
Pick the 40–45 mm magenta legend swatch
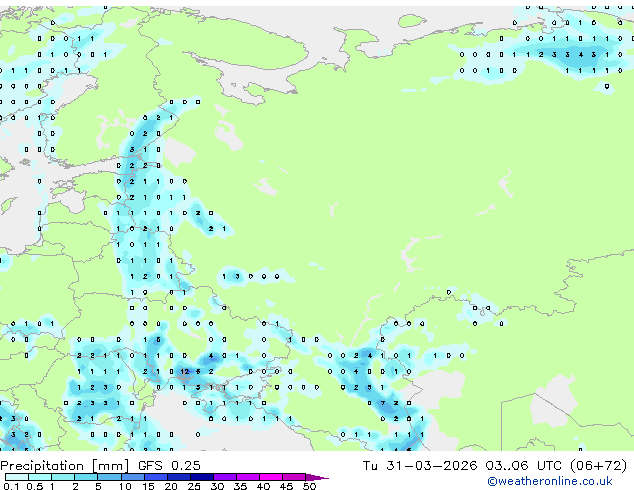click(271, 477)
